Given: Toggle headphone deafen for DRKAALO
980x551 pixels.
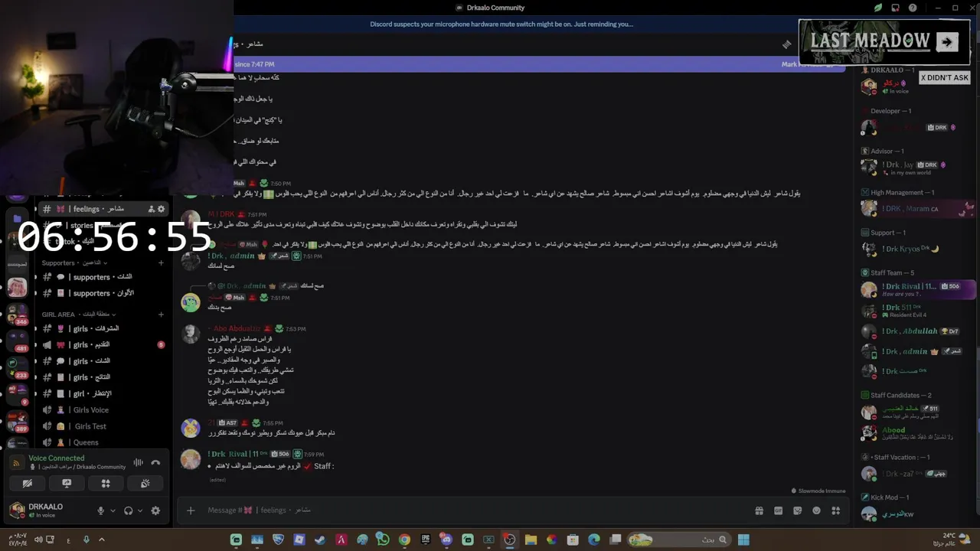Looking at the screenshot, I should point(128,510).
